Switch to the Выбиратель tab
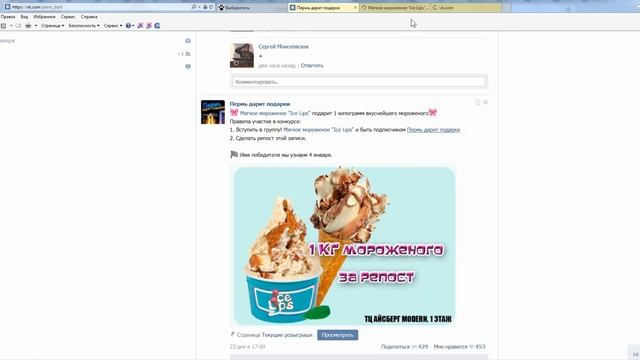The width and height of the screenshot is (640, 360). pyautogui.click(x=252, y=7)
